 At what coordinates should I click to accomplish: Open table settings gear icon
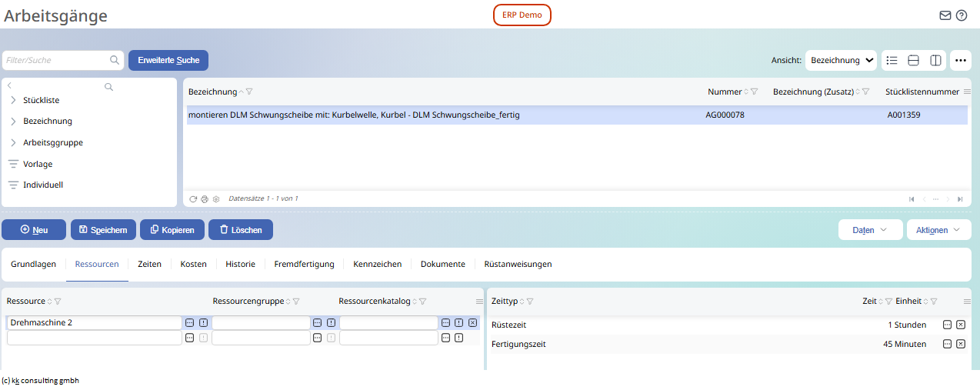(x=216, y=198)
